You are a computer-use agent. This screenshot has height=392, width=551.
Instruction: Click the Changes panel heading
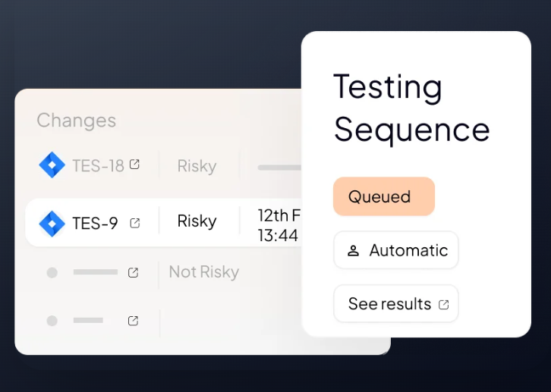76,121
